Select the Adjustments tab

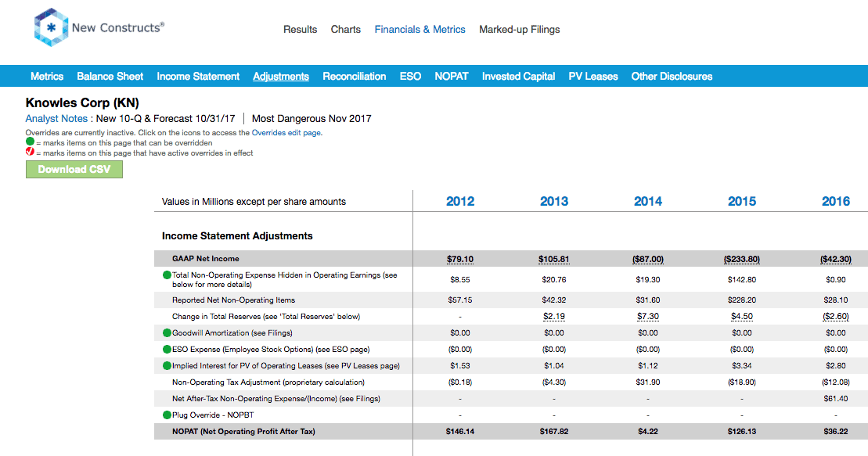tap(281, 77)
